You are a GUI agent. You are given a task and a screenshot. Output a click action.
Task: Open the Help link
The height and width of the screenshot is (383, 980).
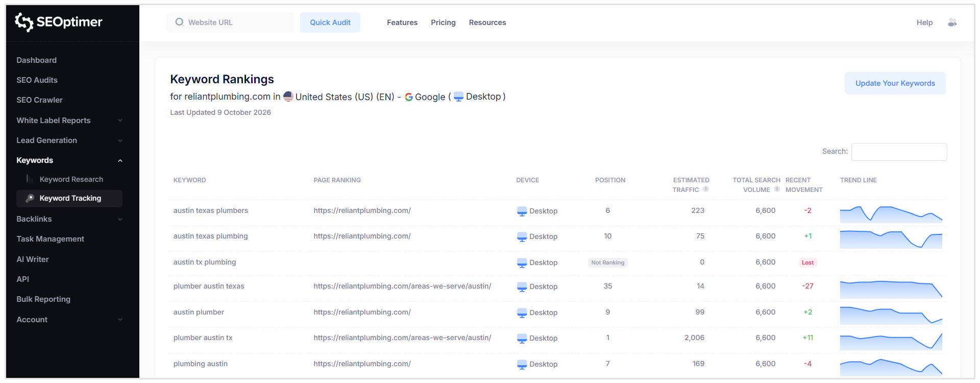coord(924,22)
